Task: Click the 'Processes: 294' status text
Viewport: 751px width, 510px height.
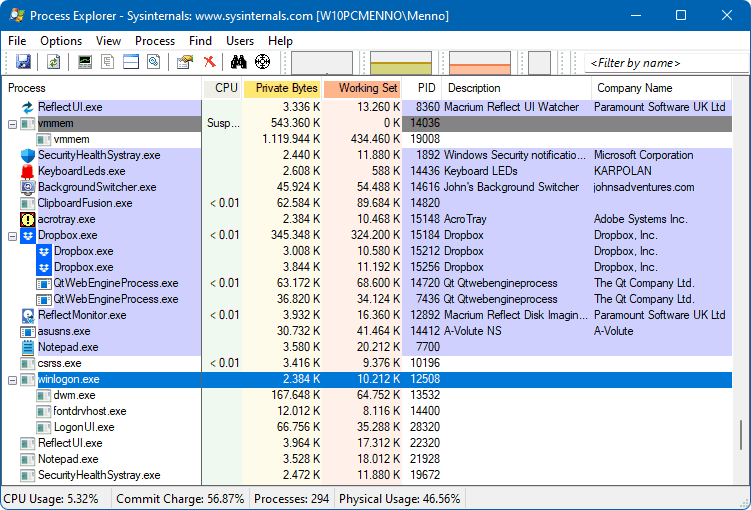Action: tap(292, 499)
